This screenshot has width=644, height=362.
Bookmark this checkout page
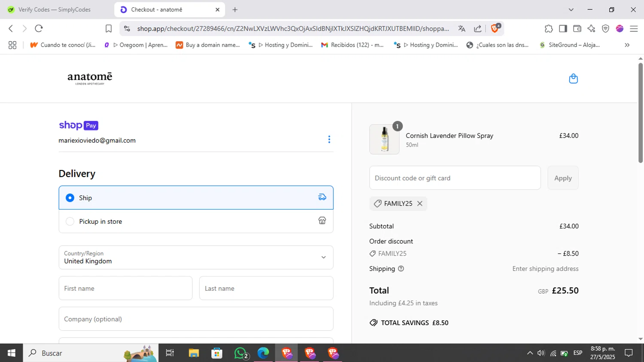[x=109, y=29]
